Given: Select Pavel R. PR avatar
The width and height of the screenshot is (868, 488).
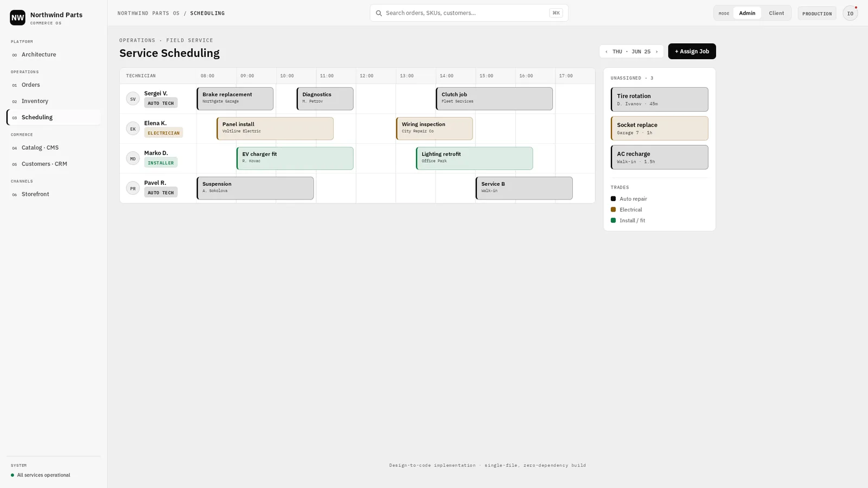Looking at the screenshot, I should pyautogui.click(x=133, y=189).
